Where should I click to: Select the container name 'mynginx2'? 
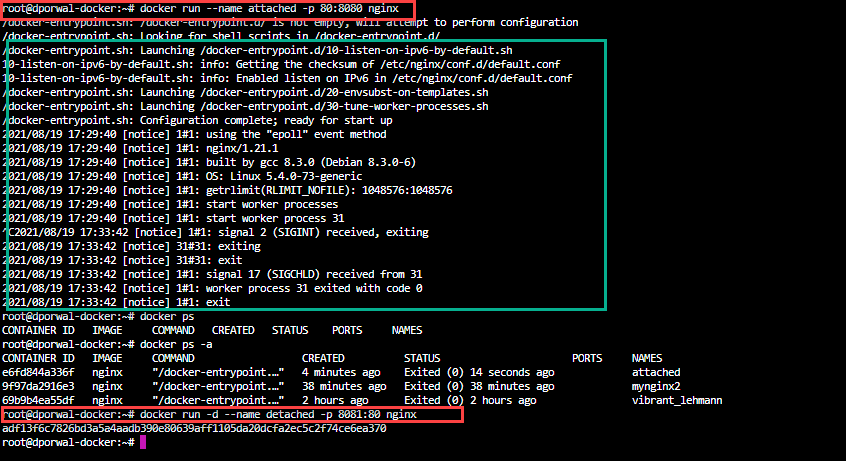pos(656,387)
